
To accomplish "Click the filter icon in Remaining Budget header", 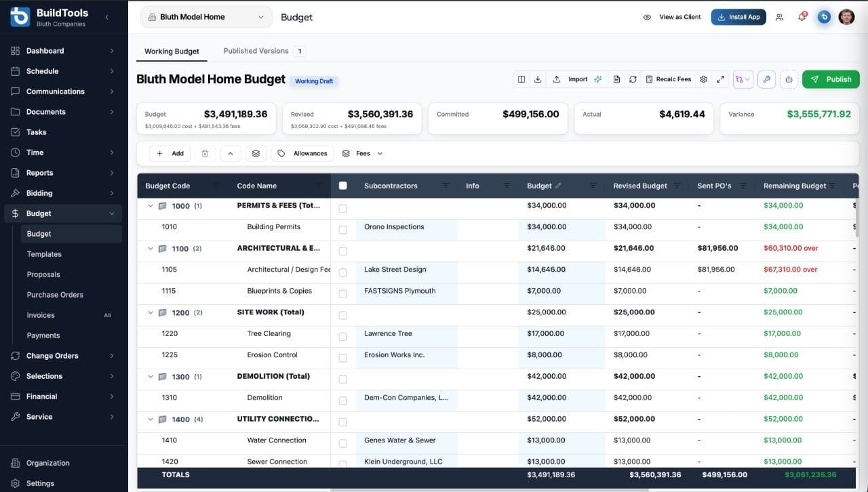I will 833,186.
